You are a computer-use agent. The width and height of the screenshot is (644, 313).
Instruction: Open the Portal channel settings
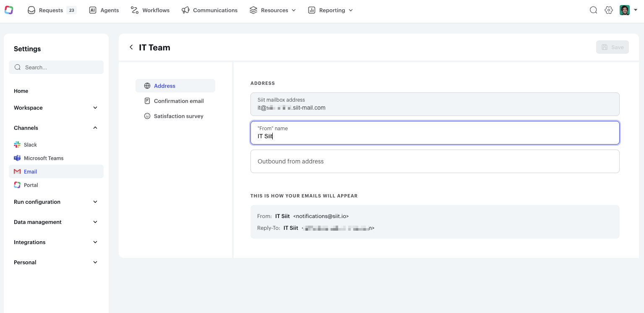31,185
